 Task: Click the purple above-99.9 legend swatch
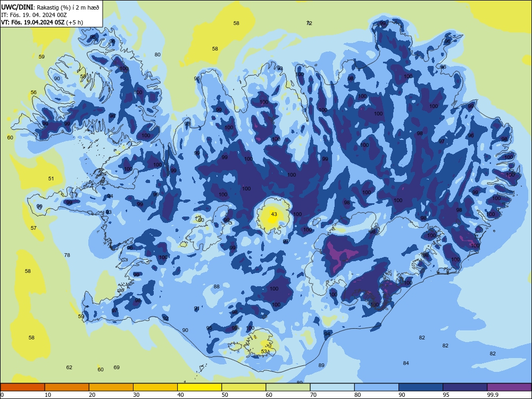pyautogui.click(x=509, y=387)
